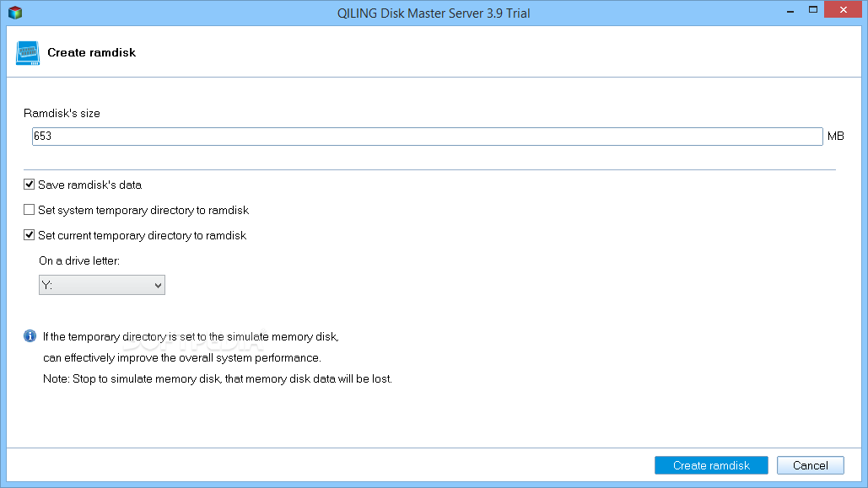Screen dimensions: 868x488
Task: Toggle the Save ramdisk's data checkbox
Action: click(x=30, y=185)
